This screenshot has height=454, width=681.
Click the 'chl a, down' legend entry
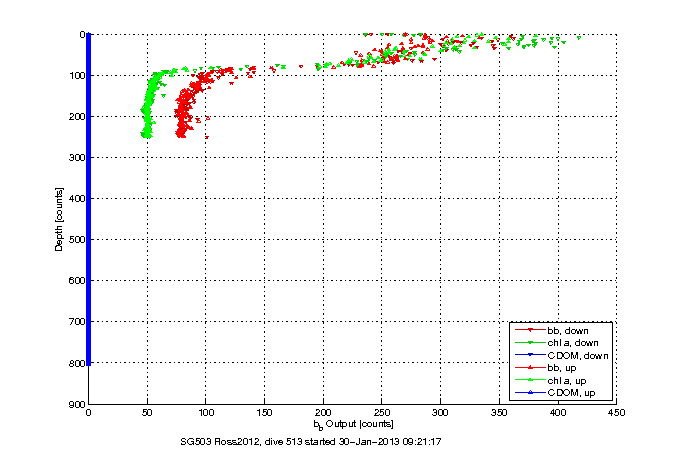(557, 343)
